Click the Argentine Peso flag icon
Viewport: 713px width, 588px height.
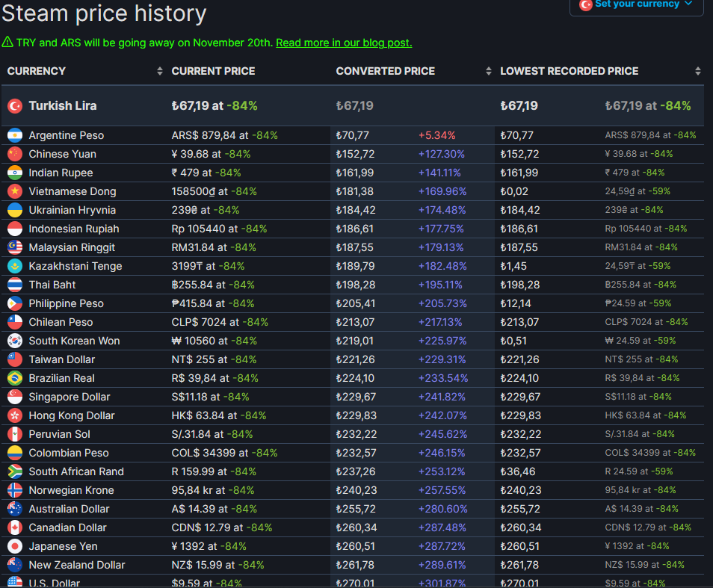point(15,135)
